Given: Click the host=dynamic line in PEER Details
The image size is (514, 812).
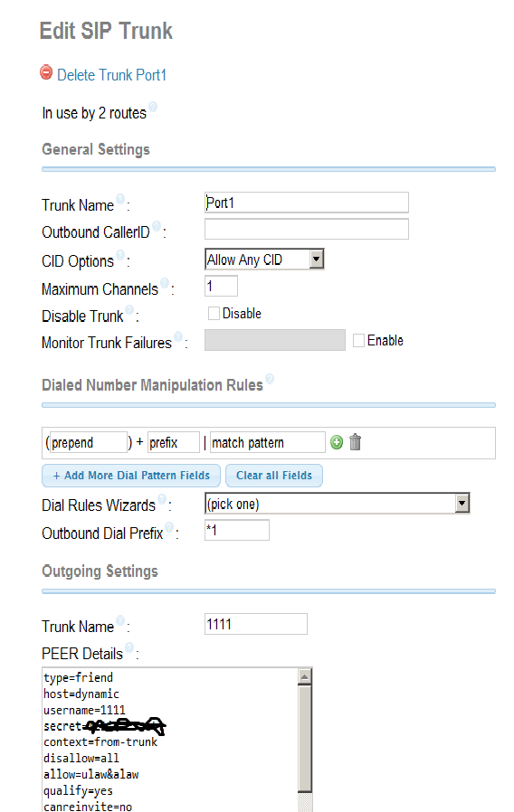Looking at the screenshot, I should (81, 694).
